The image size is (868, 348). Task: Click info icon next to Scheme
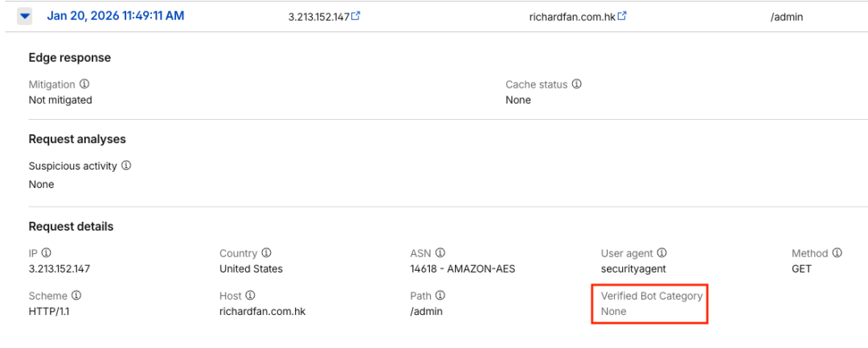coord(76,296)
